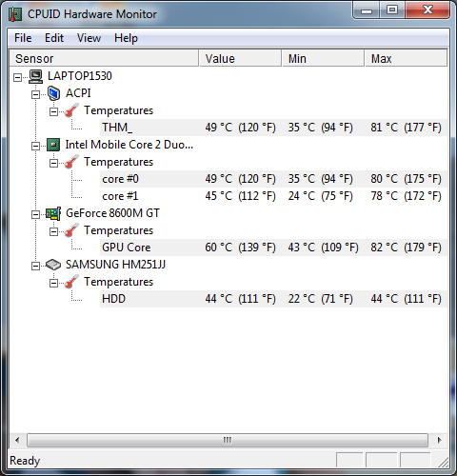Click the horizontal scrollbar right arrow
This screenshot has width=457, height=476.
pos(439,441)
